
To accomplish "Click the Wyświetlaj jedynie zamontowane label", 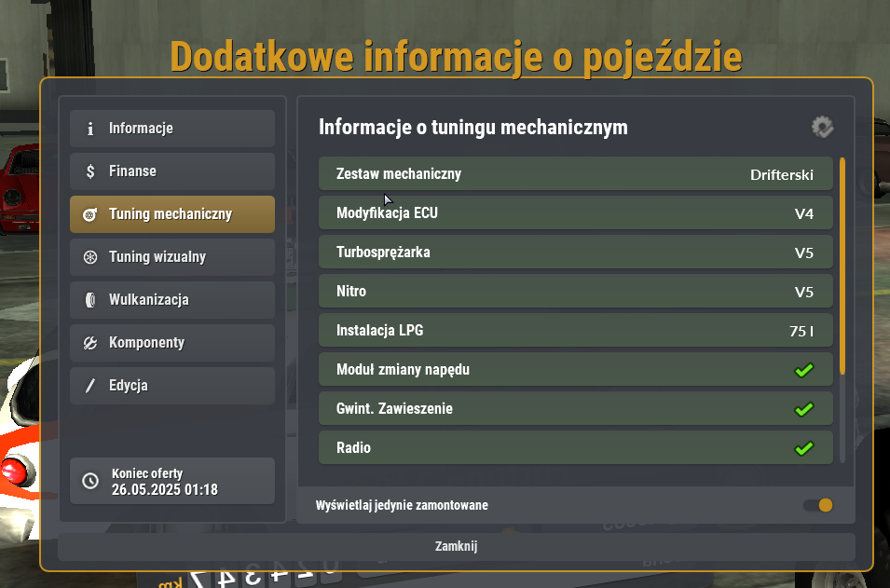I will pyautogui.click(x=402, y=506).
